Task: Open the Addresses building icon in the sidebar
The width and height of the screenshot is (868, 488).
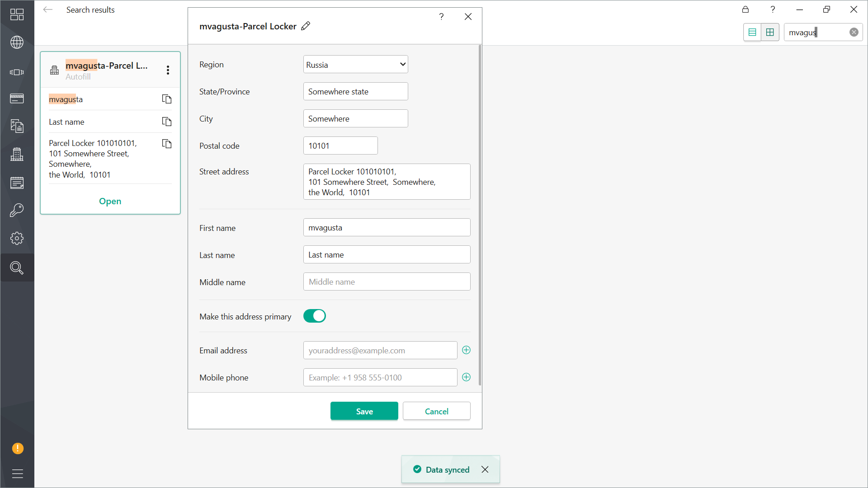Action: pos(17,155)
